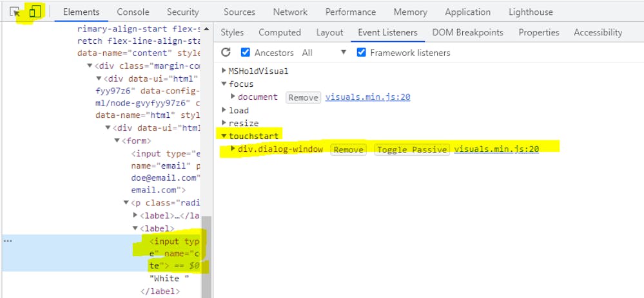Open visuals.min.js:20 link under touchstart

[x=496, y=149]
